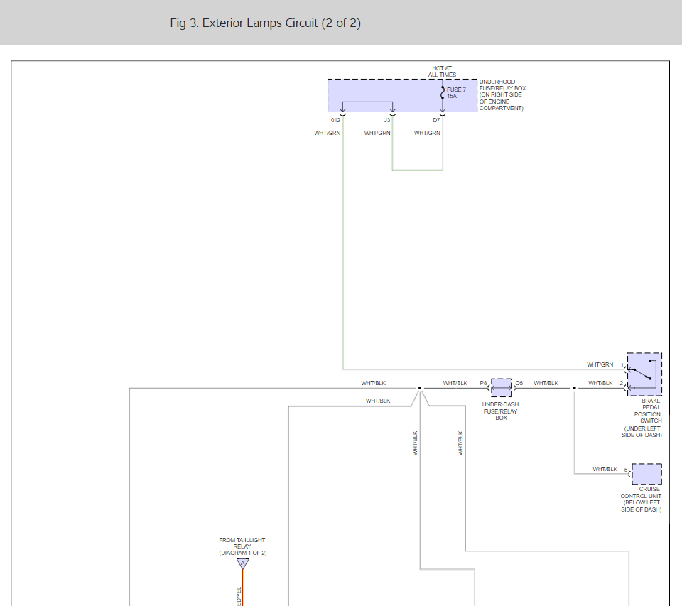Image resolution: width=682 pixels, height=616 pixels.
Task: Click the J3 connector terminal
Action: tap(392, 112)
